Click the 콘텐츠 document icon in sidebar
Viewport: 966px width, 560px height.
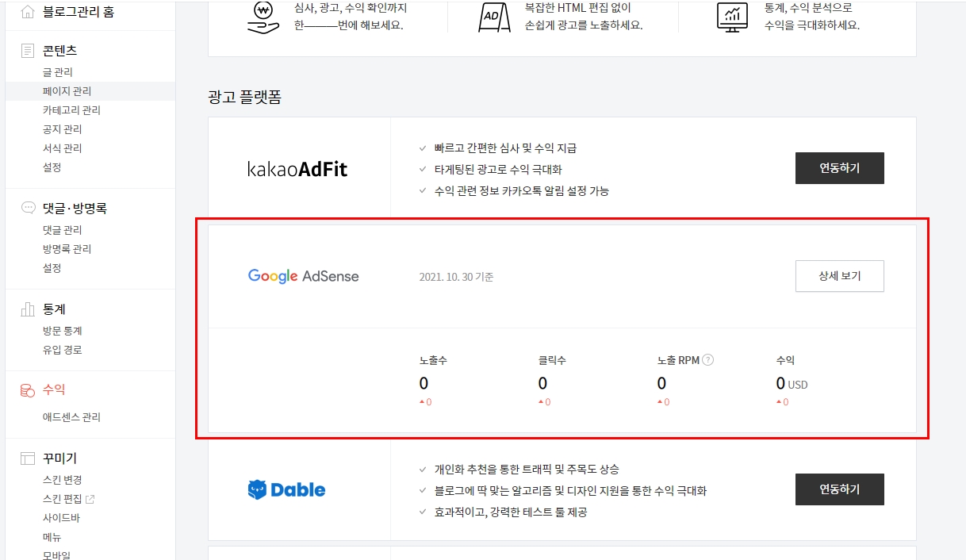[x=28, y=51]
